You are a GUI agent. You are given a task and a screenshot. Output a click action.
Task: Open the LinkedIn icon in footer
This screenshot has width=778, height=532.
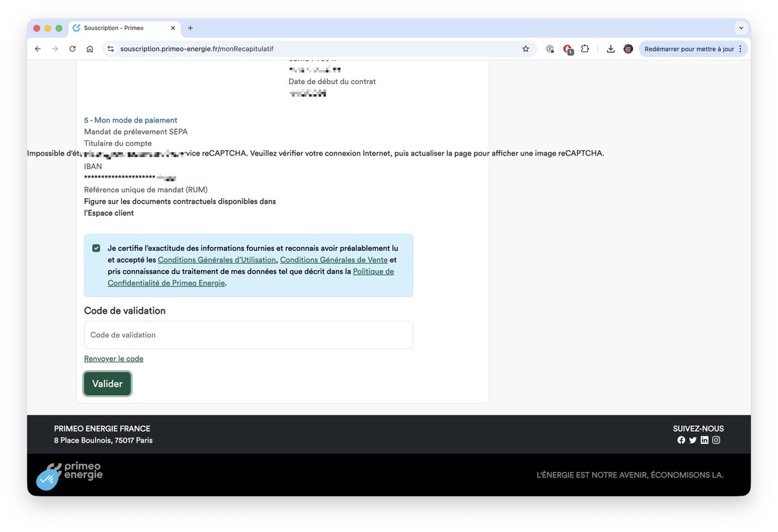[705, 440]
